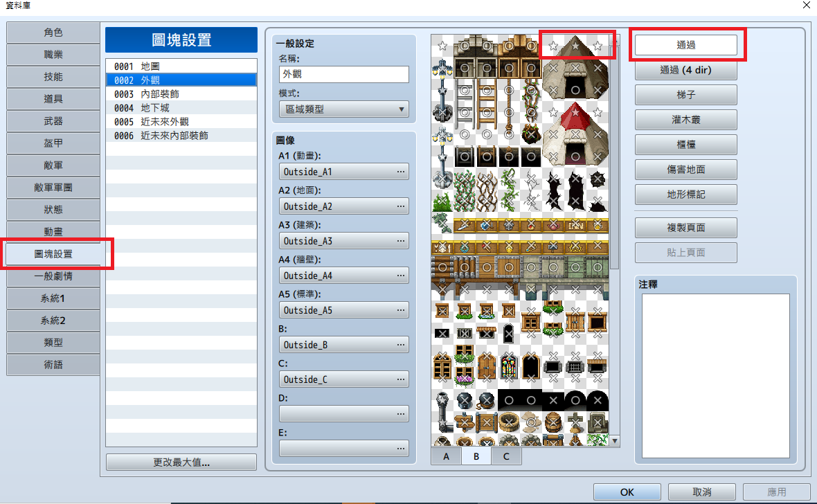Viewport: 817px width, 504px height.
Task: Choose an image for empty slot E
Action: point(344,448)
